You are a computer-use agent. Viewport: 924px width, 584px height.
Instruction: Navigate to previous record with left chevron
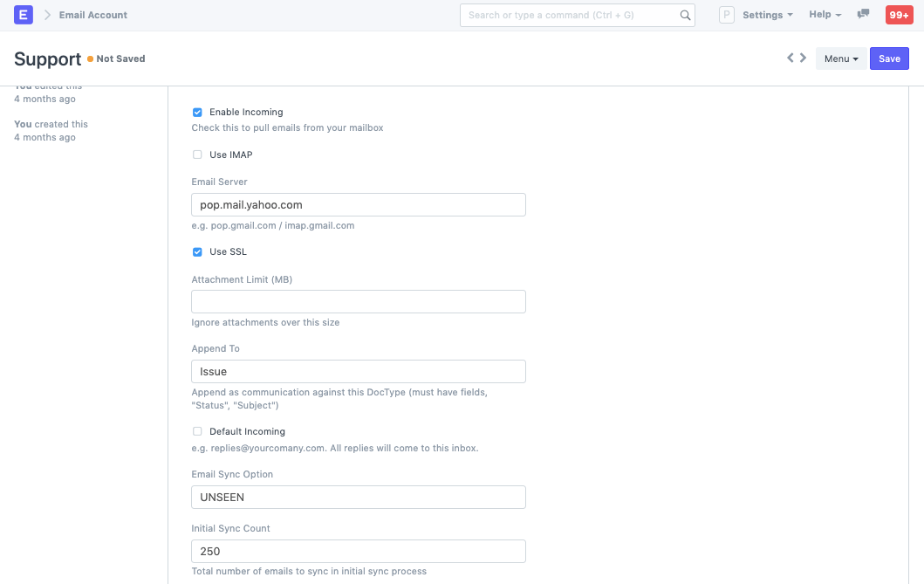(790, 57)
